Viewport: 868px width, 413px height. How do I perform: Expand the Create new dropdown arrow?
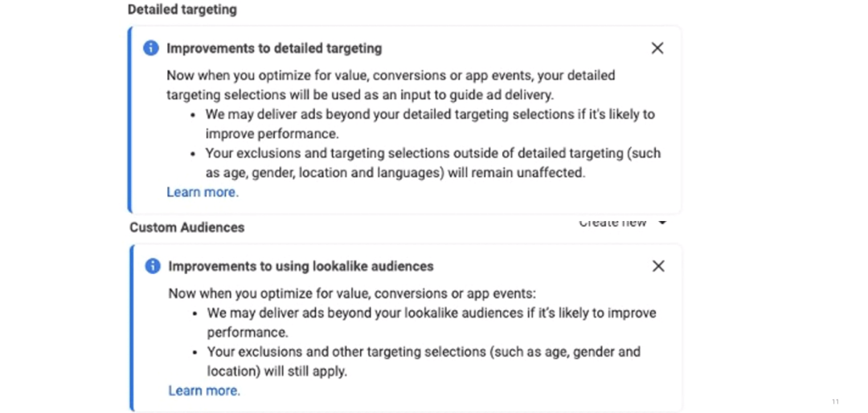click(x=662, y=223)
